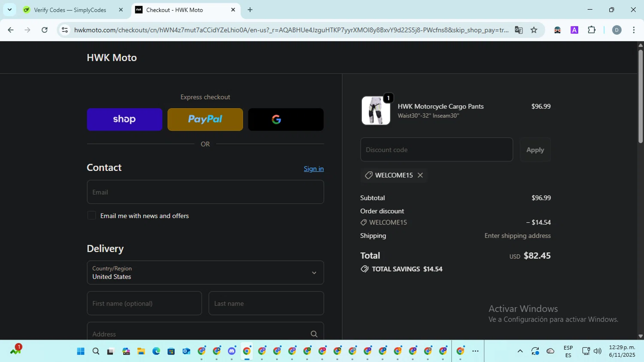The image size is (644, 362).
Task: Switch the ESP ES input language
Action: (568, 351)
